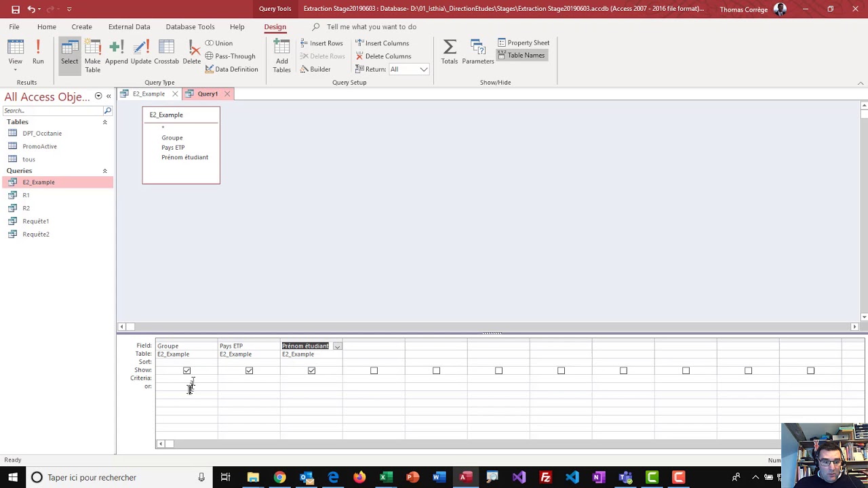This screenshot has height=488, width=868.
Task: Switch to the Create ribbon tab
Action: coord(81,26)
